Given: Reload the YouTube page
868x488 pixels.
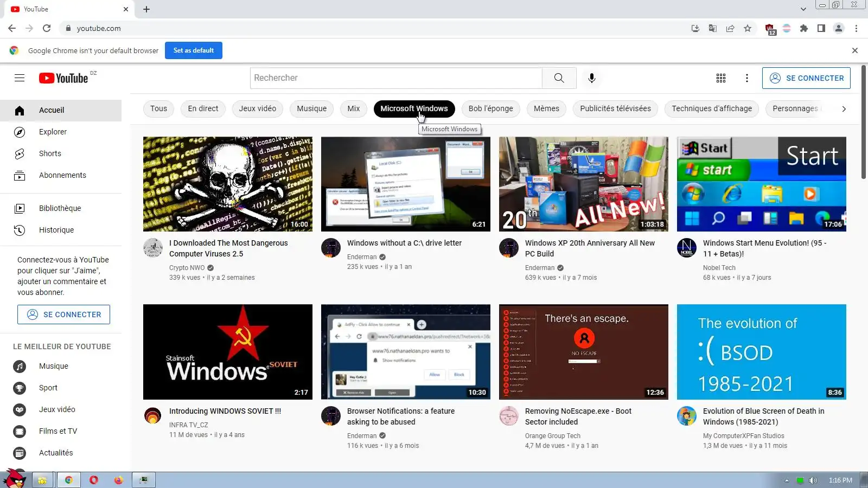Looking at the screenshot, I should pyautogui.click(x=47, y=28).
